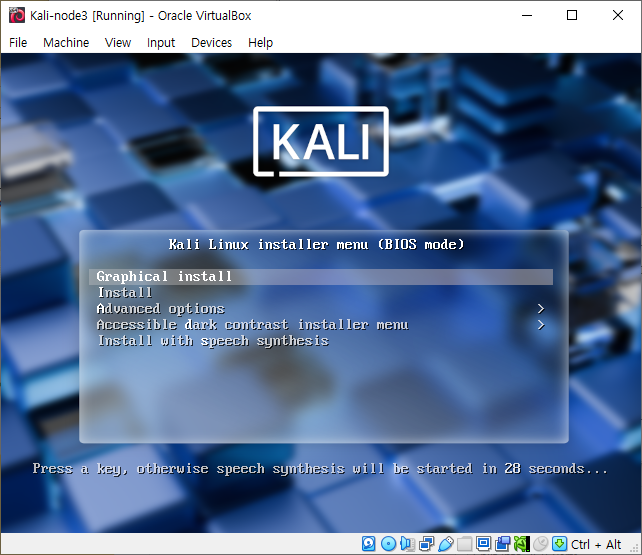Viewport: 642px width, 555px height.
Task: Select Graphical install entry
Action: click(x=321, y=277)
